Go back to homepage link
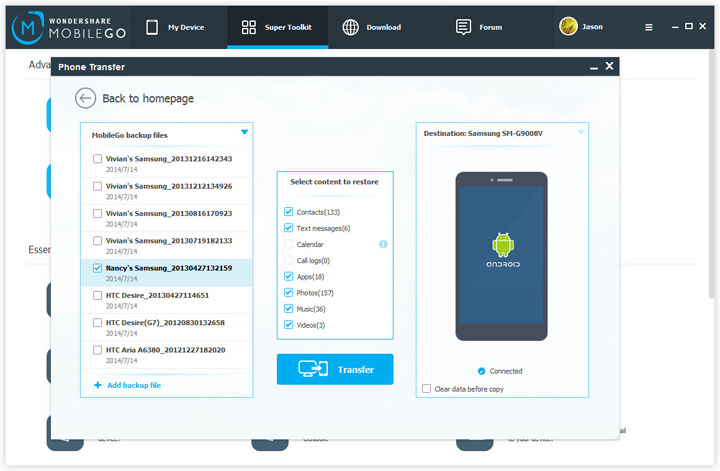The width and height of the screenshot is (720, 471). click(x=148, y=99)
